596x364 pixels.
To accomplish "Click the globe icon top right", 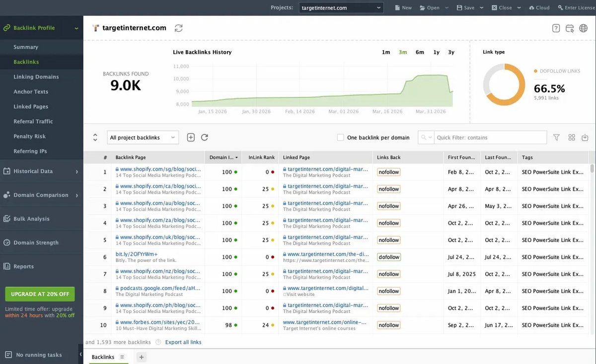I will pos(583,28).
